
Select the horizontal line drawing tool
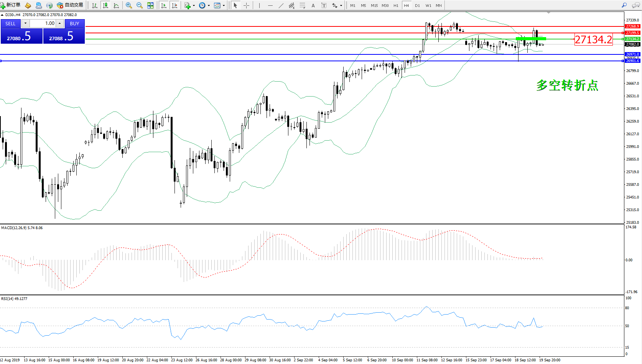(x=270, y=5)
